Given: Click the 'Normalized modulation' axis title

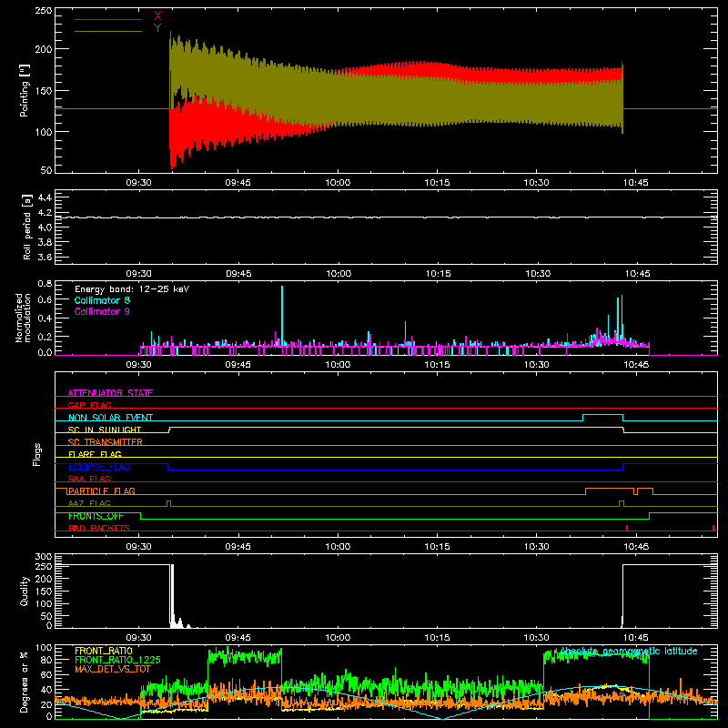Looking at the screenshot, I should pos(23,318).
